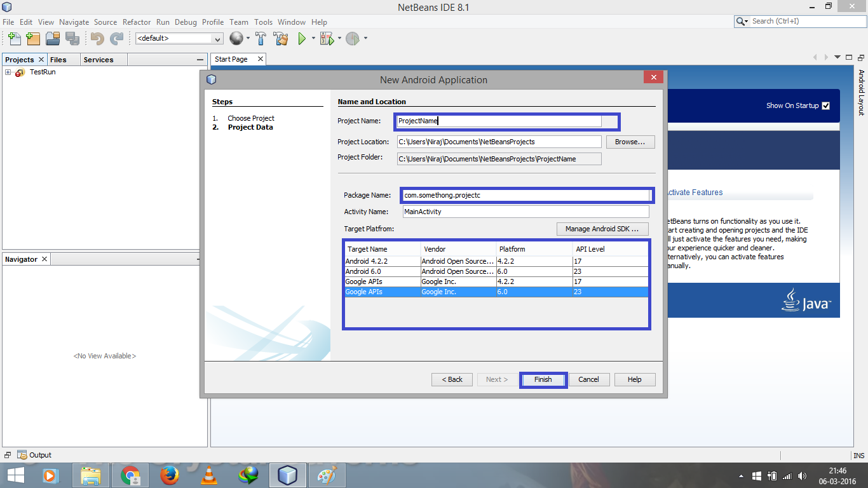Click the Browse button for project location
The height and width of the screenshot is (488, 868).
pyautogui.click(x=630, y=142)
